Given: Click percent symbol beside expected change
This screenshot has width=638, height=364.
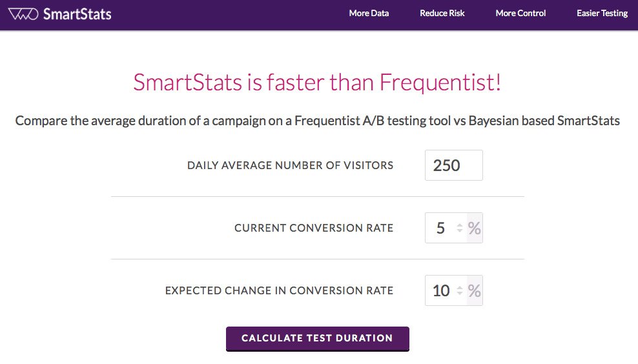Looking at the screenshot, I should click(475, 290).
